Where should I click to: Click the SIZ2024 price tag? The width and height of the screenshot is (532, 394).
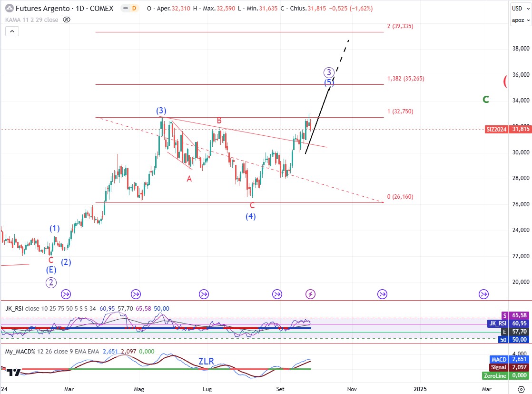tap(496, 129)
